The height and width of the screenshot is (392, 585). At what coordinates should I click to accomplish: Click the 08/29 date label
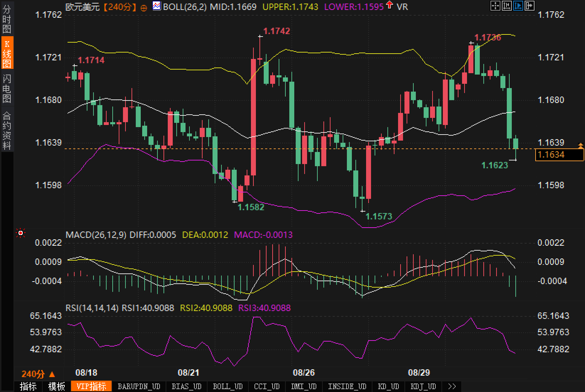pos(419,372)
